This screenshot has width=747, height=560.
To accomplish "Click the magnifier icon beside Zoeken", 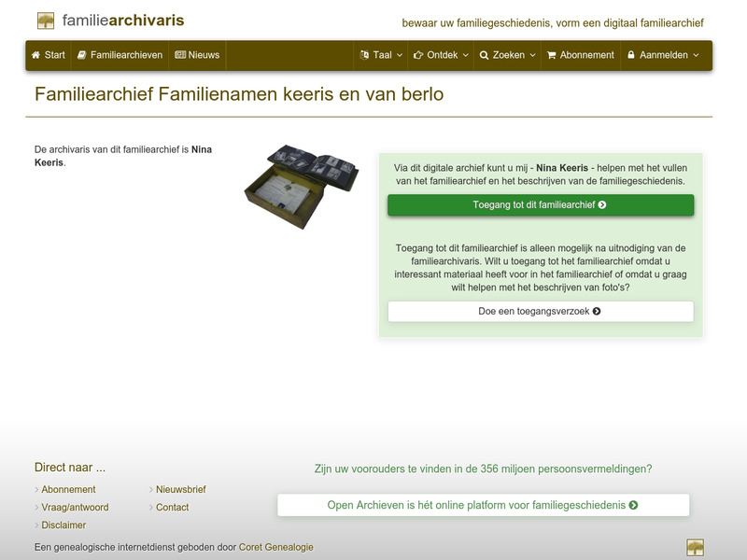I will click(484, 55).
